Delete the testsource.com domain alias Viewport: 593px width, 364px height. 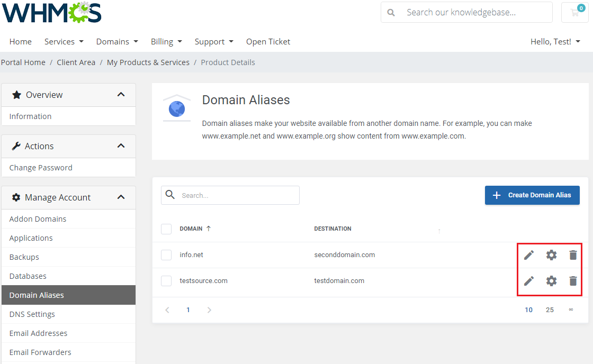573,281
